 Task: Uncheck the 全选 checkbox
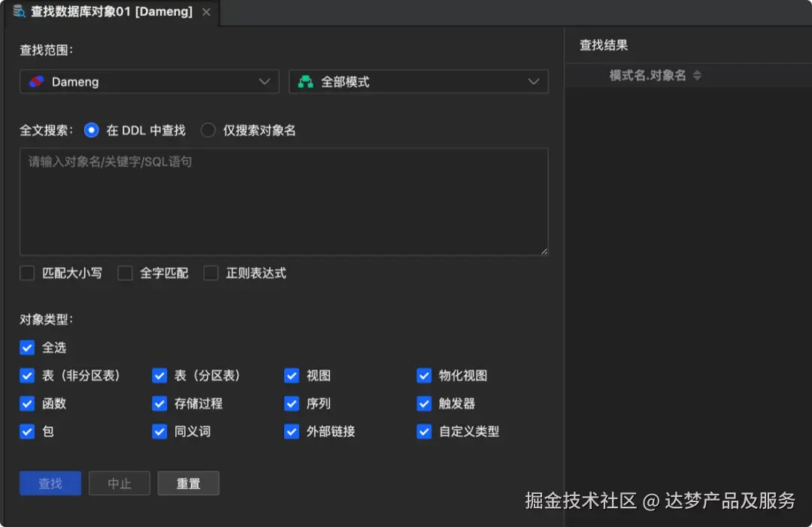tap(27, 347)
